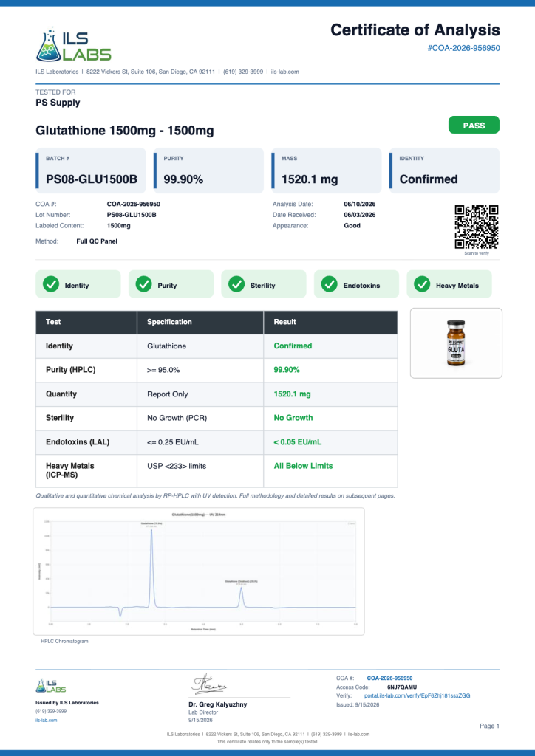The height and width of the screenshot is (756, 535).
Task: Open the portal.ils-lab.com verify link
Action: click(x=417, y=695)
